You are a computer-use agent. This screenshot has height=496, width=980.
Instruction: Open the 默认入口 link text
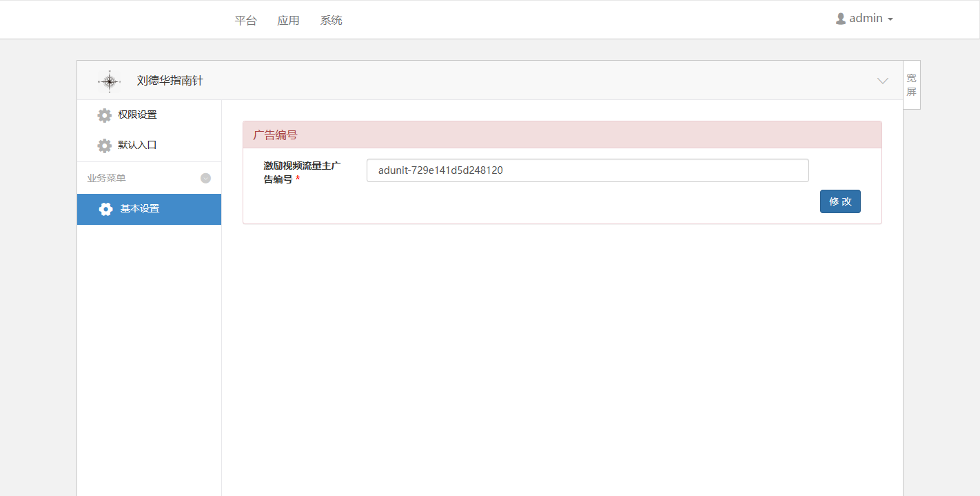[x=137, y=145]
